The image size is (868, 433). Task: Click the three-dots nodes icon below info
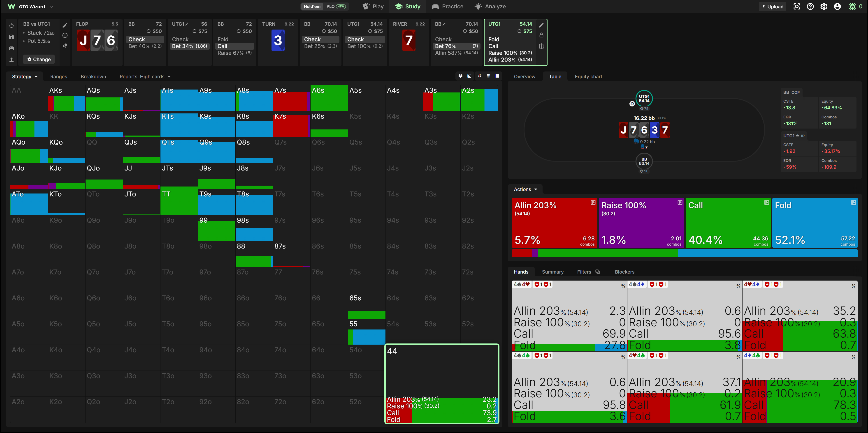pyautogui.click(x=65, y=46)
